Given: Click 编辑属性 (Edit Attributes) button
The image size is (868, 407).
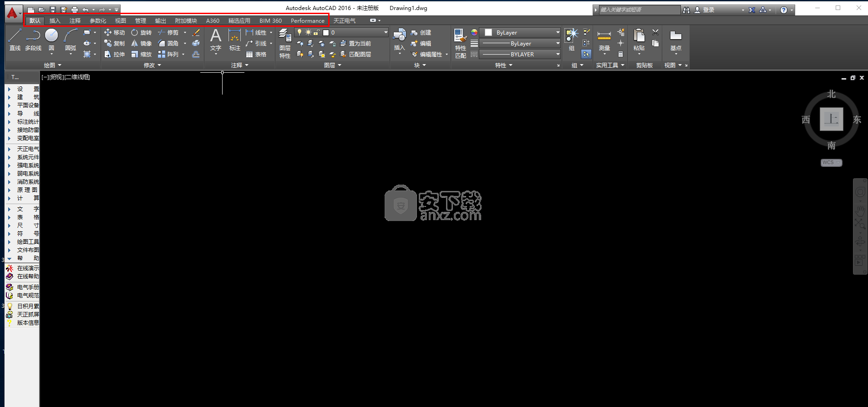Looking at the screenshot, I should (427, 55).
